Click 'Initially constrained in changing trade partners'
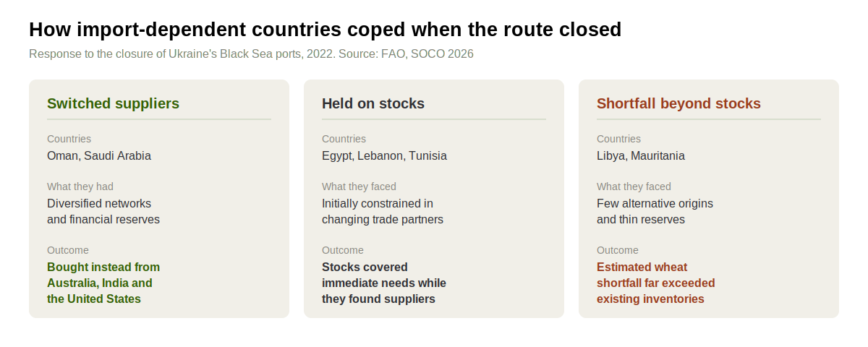 383,212
